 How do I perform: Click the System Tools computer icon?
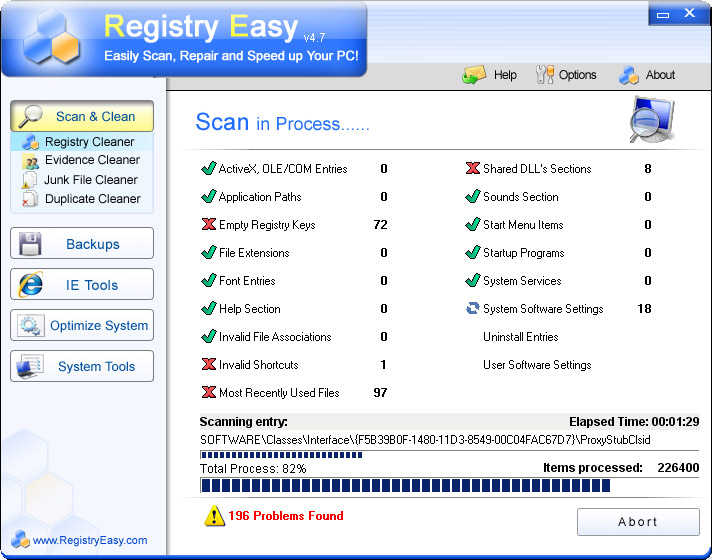30,367
